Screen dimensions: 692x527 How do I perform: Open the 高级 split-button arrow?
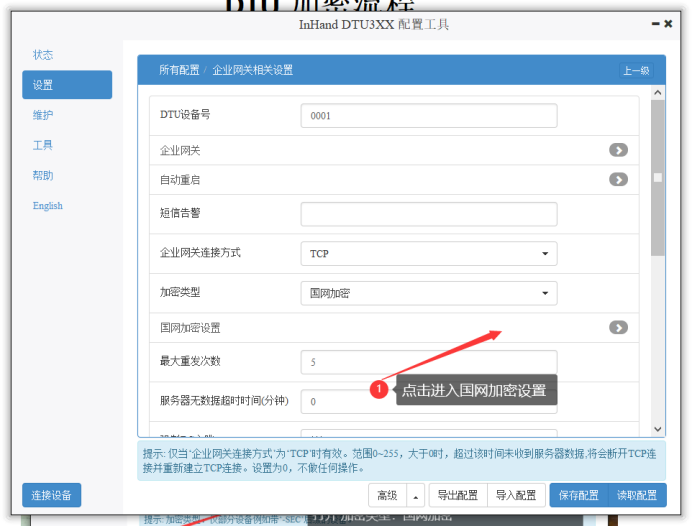[x=415, y=495]
